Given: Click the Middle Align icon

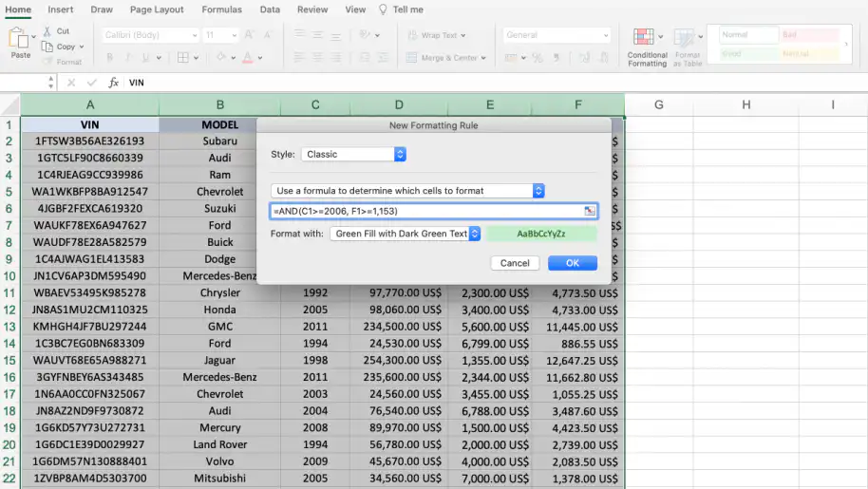Looking at the screenshot, I should [x=317, y=34].
